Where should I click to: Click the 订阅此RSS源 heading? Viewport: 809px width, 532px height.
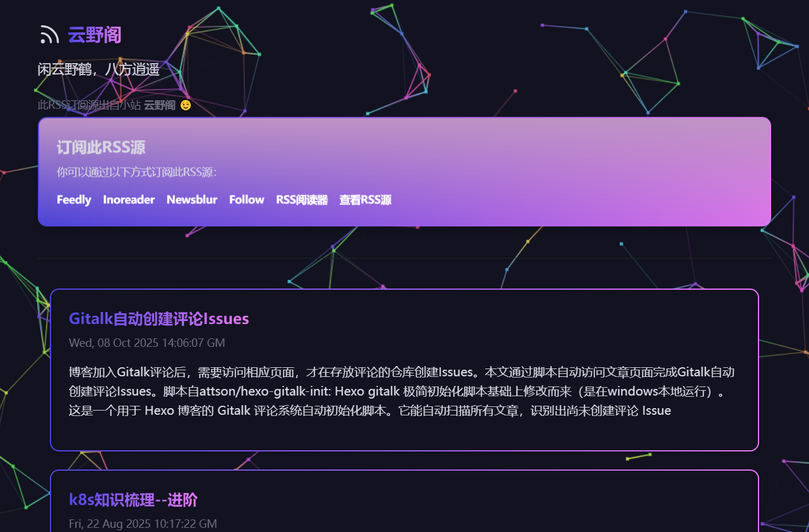(101, 147)
